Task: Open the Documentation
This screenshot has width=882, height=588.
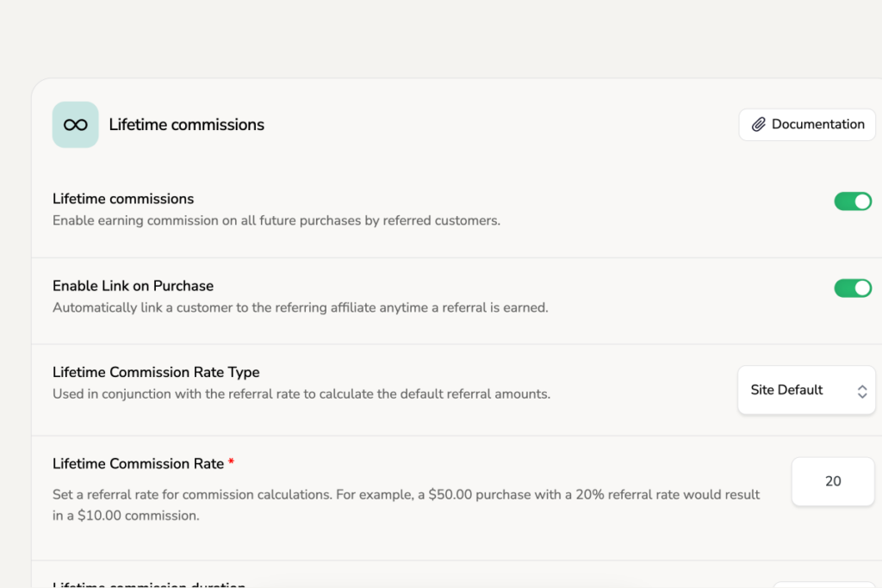Action: click(806, 124)
